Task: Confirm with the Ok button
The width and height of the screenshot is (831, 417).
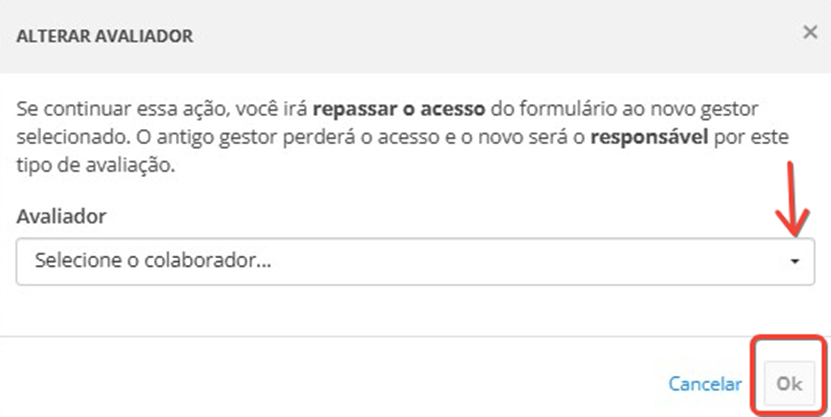Action: [790, 383]
